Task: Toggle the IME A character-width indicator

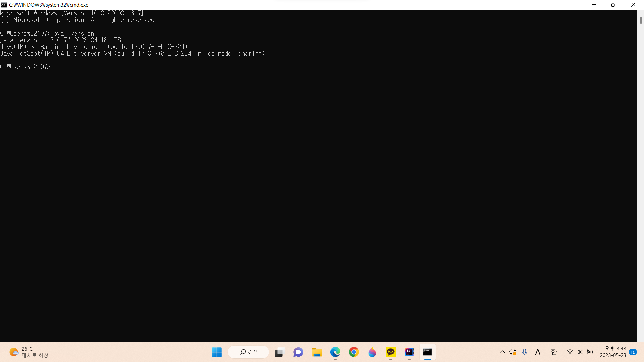Action: click(x=538, y=352)
